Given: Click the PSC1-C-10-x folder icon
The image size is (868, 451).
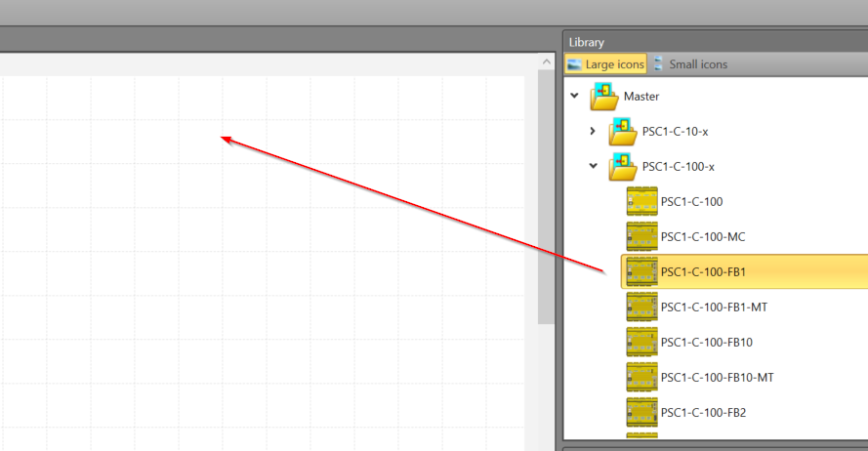Looking at the screenshot, I should tap(623, 132).
